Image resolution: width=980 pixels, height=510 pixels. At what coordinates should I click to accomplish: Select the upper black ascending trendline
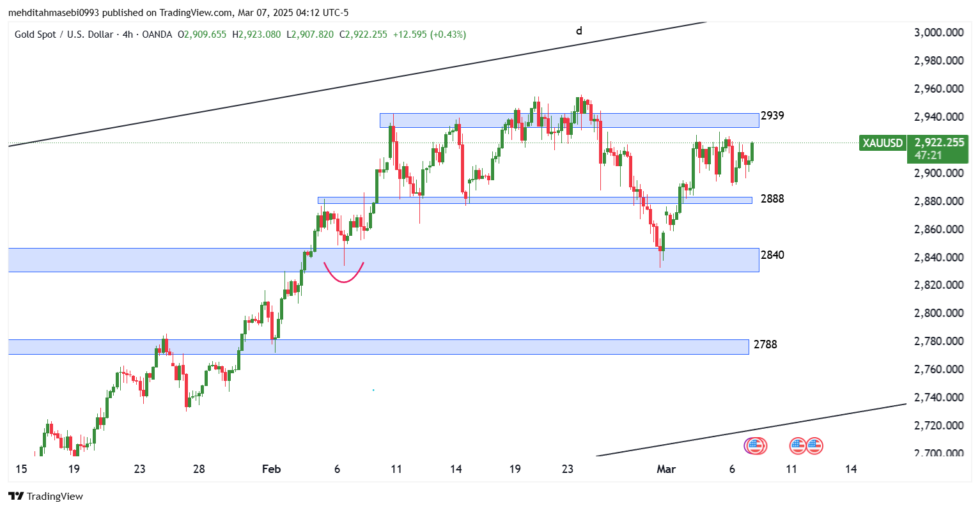[x=357, y=85]
